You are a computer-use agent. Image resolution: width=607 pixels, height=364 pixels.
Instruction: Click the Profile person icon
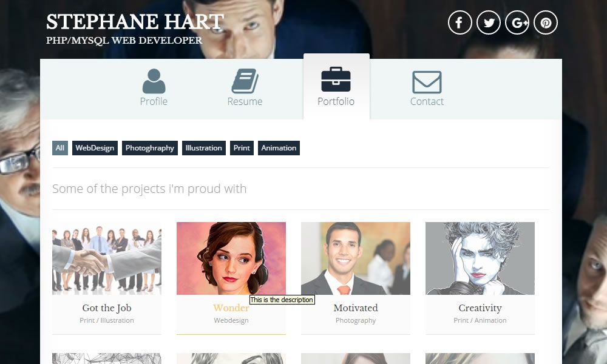[x=154, y=81]
